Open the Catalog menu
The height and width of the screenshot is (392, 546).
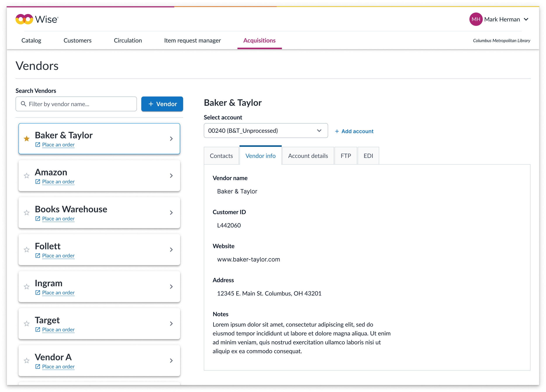[31, 40]
